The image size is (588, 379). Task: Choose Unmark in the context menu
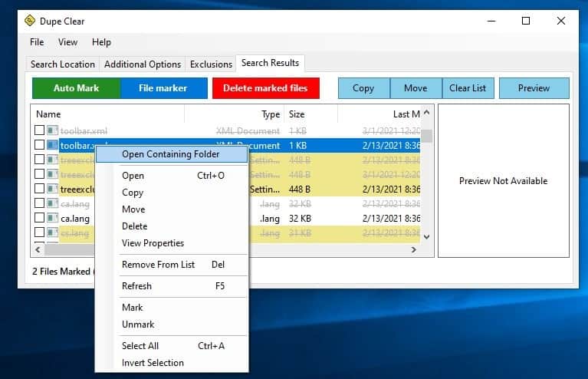click(x=172, y=325)
